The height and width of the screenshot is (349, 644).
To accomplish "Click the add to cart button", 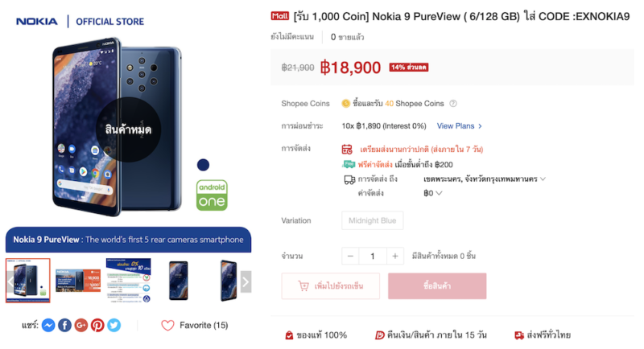I will pyautogui.click(x=330, y=286).
